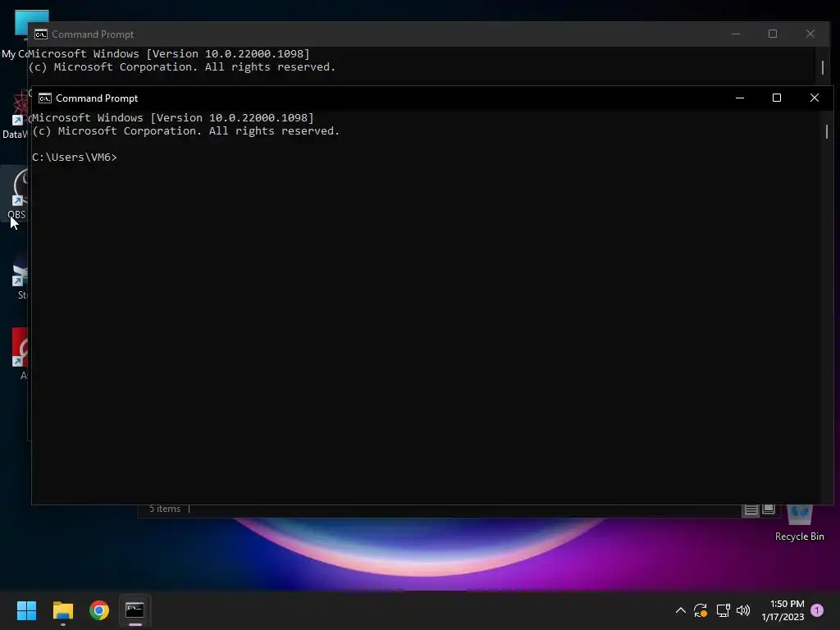Click the Command Prompt taskbar icon
Image resolution: width=840 pixels, height=630 pixels.
click(x=135, y=610)
